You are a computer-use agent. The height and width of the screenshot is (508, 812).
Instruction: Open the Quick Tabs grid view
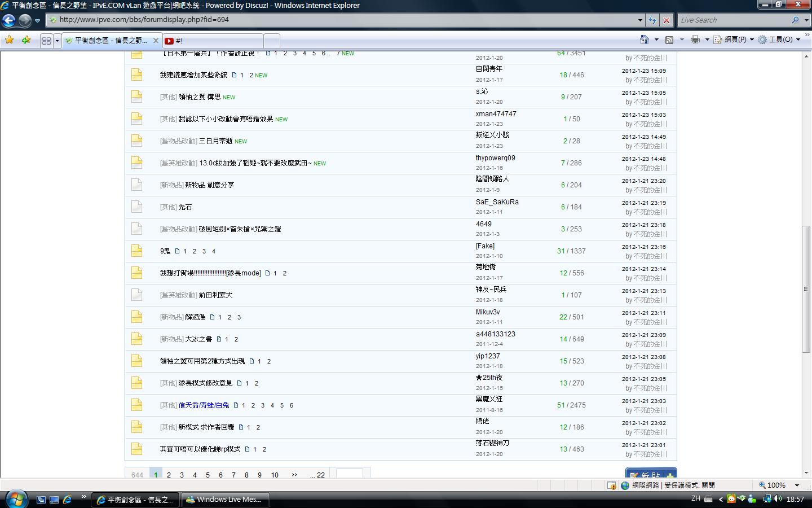[x=46, y=41]
